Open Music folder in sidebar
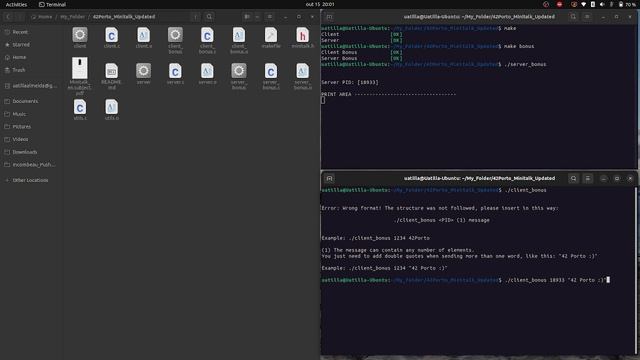Image resolution: width=640 pixels, height=360 pixels. click(32, 114)
